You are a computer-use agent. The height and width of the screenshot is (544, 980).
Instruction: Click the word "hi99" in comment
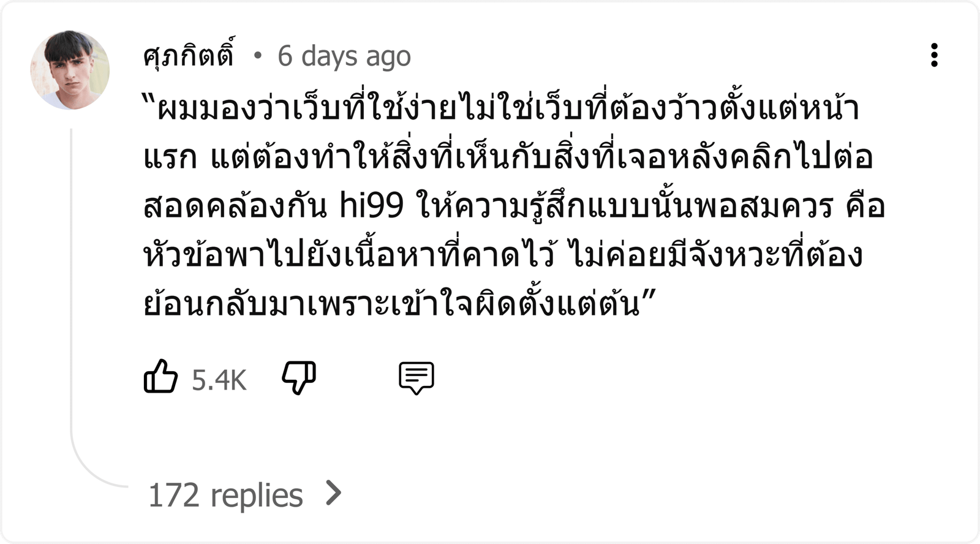point(371,205)
